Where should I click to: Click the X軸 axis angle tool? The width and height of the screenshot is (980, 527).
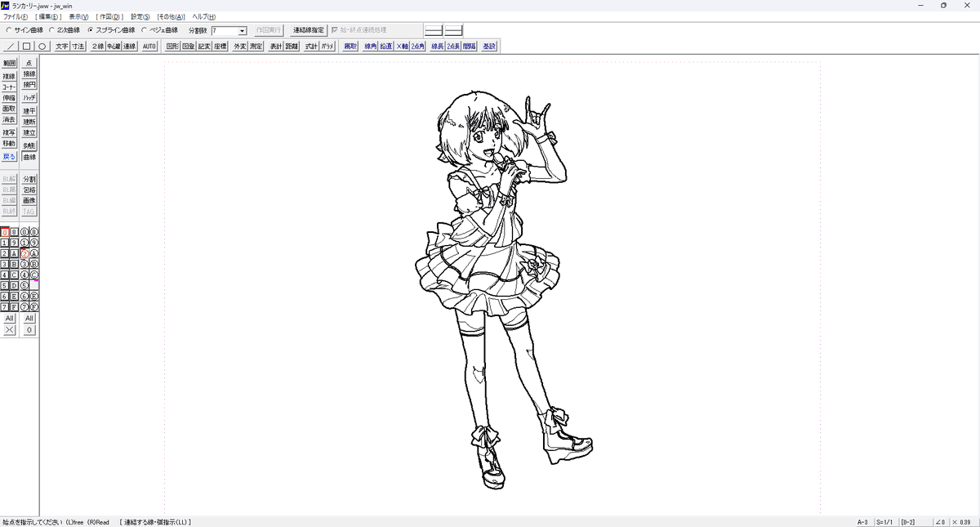pyautogui.click(x=402, y=47)
